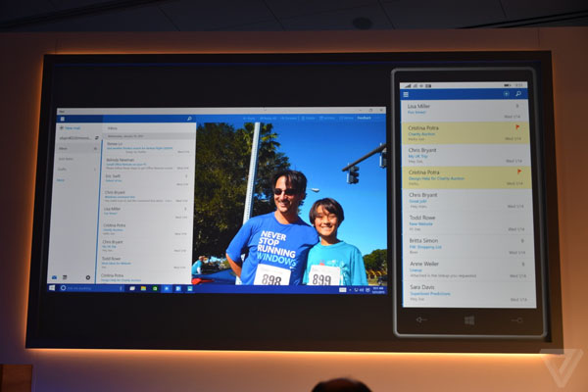The height and width of the screenshot is (392, 588).
Task: Click sync icon beside the account name
Action: point(97,138)
